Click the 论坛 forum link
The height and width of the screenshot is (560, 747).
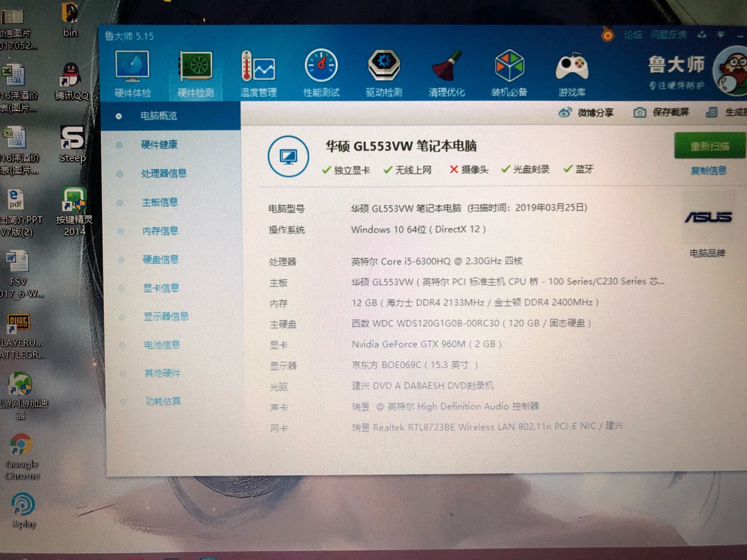[x=633, y=35]
